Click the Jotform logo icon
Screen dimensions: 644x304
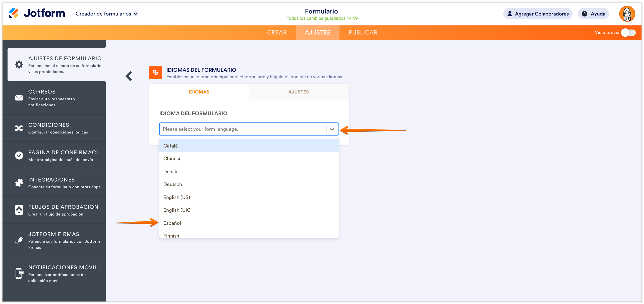click(x=14, y=13)
